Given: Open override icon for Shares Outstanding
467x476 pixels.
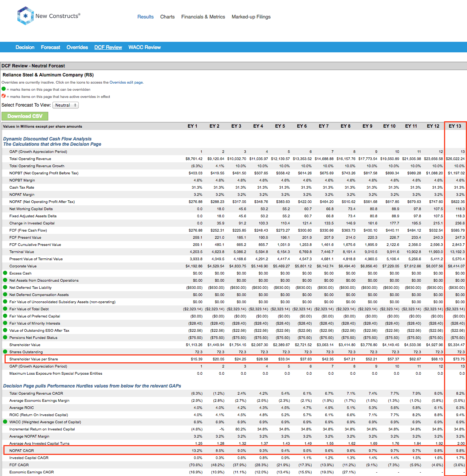Looking at the screenshot, I should coord(5,352).
